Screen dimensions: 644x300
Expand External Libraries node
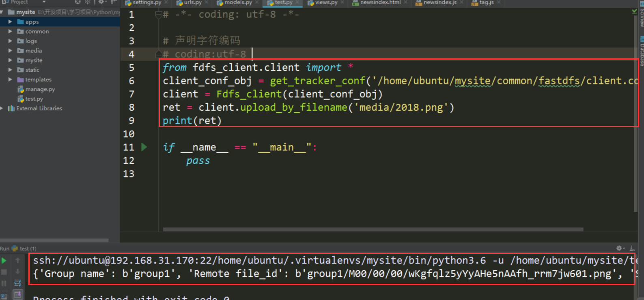coord(2,108)
